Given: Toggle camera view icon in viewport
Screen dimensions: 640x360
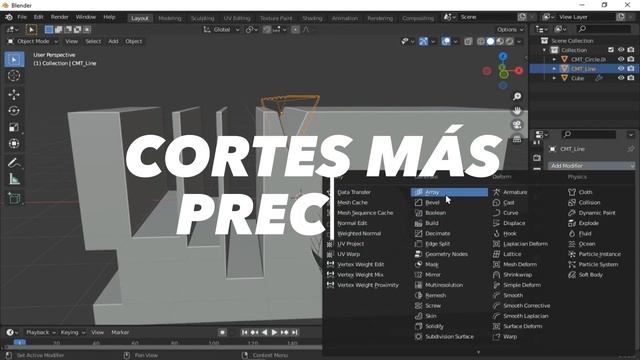Looking at the screenshot, I should click(517, 125).
